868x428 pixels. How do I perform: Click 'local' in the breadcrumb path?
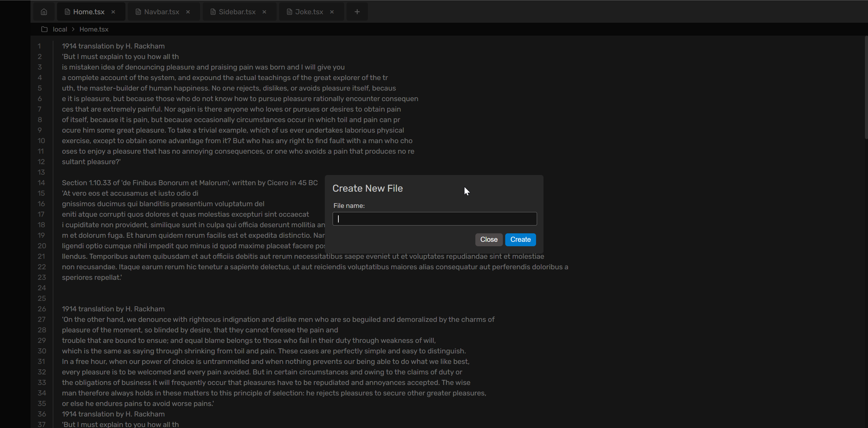click(60, 29)
